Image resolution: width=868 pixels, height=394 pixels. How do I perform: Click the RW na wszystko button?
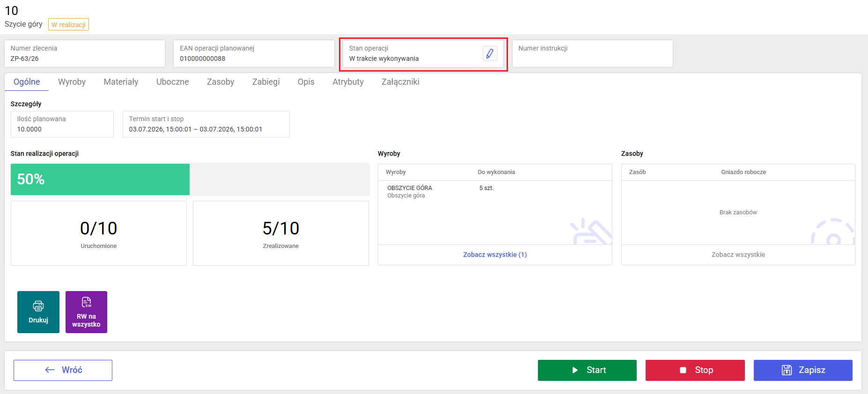click(86, 312)
